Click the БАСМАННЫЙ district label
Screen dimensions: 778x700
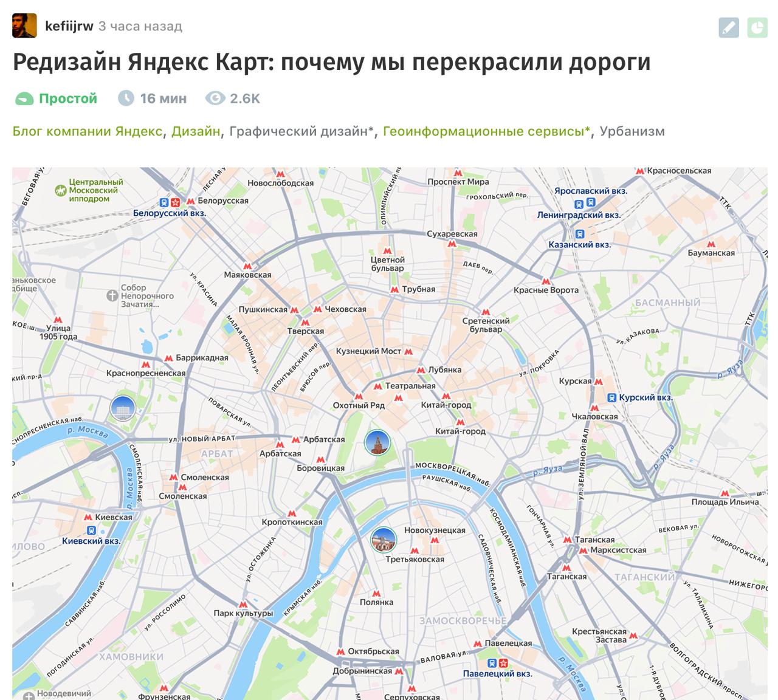[668, 303]
